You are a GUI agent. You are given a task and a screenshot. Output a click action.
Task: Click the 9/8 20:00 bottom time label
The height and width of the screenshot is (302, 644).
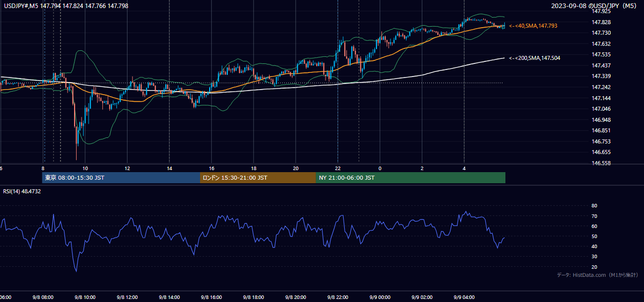point(296,297)
